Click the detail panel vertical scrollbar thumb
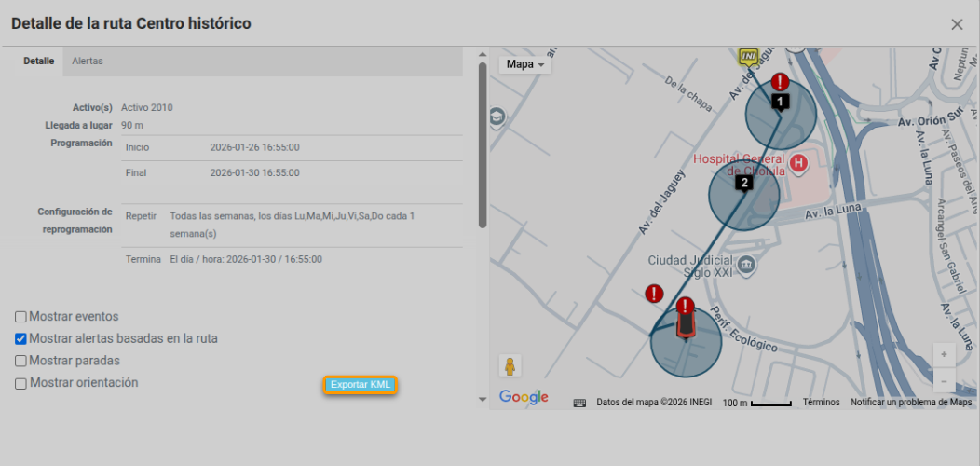 [482, 145]
